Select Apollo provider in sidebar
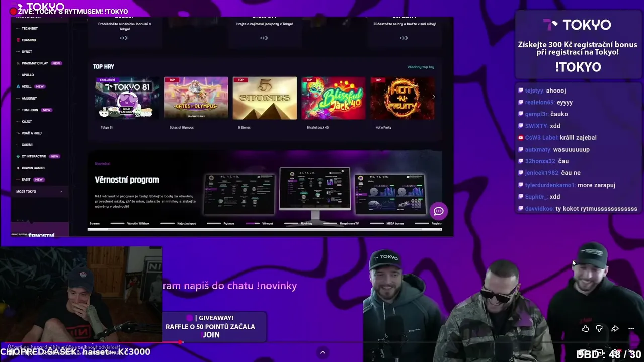 pyautogui.click(x=27, y=75)
